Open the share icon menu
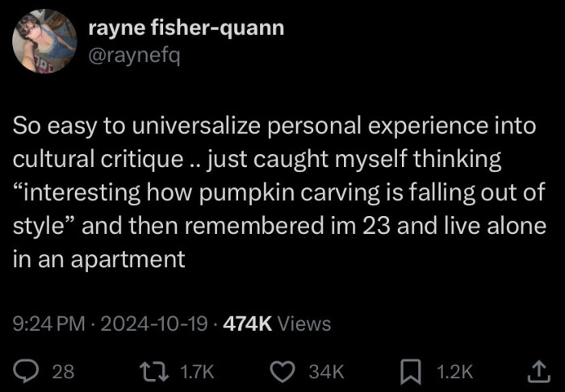The width and height of the screenshot is (565, 392). (x=535, y=370)
